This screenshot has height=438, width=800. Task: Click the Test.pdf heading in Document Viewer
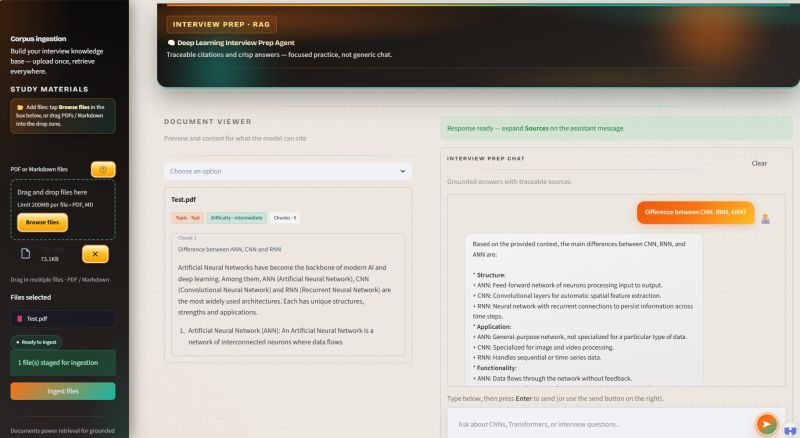[183, 200]
